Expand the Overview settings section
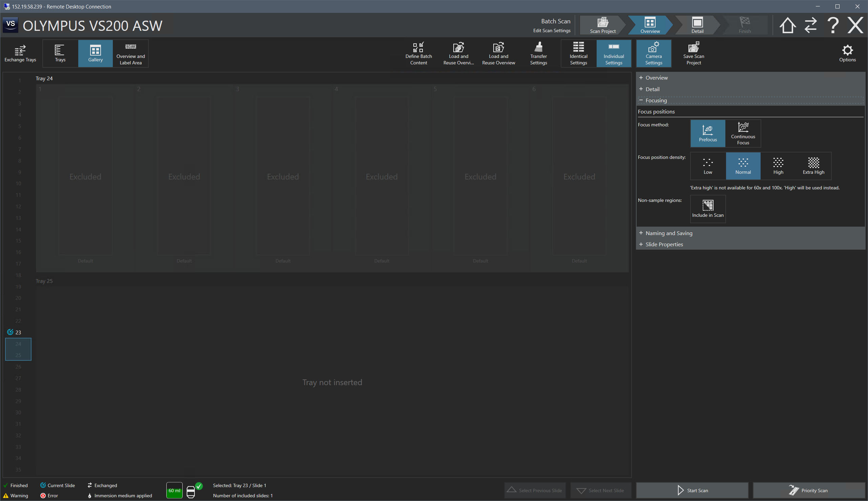The height and width of the screenshot is (501, 868). [x=750, y=78]
